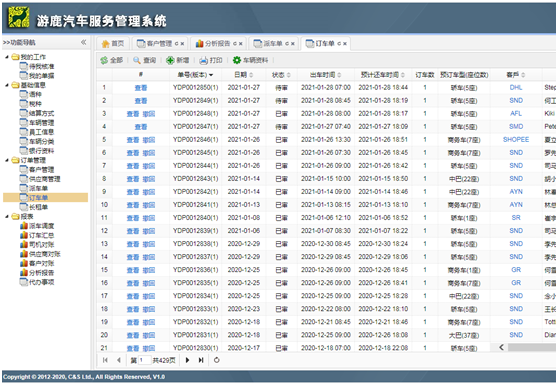Click the 全部 (All) toolbar icon
Screen dimensions: 558x385
click(104, 60)
